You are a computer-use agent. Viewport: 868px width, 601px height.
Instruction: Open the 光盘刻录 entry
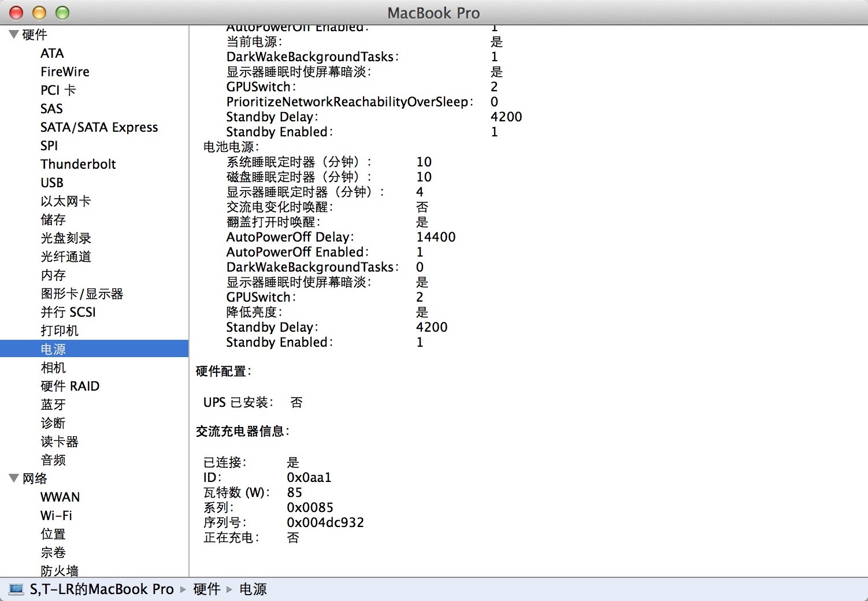[66, 238]
